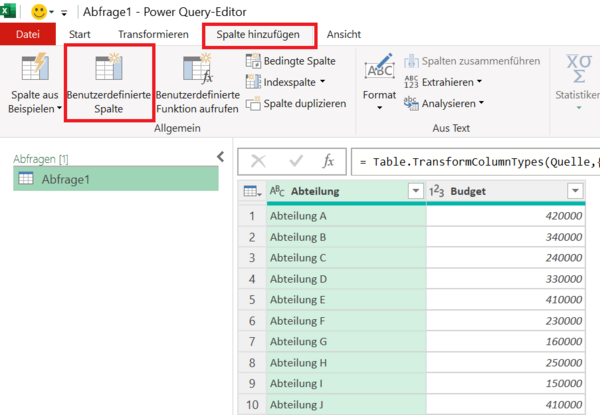Open the Abteilung column filter dropdown
The width and height of the screenshot is (600, 415).
coord(415,191)
